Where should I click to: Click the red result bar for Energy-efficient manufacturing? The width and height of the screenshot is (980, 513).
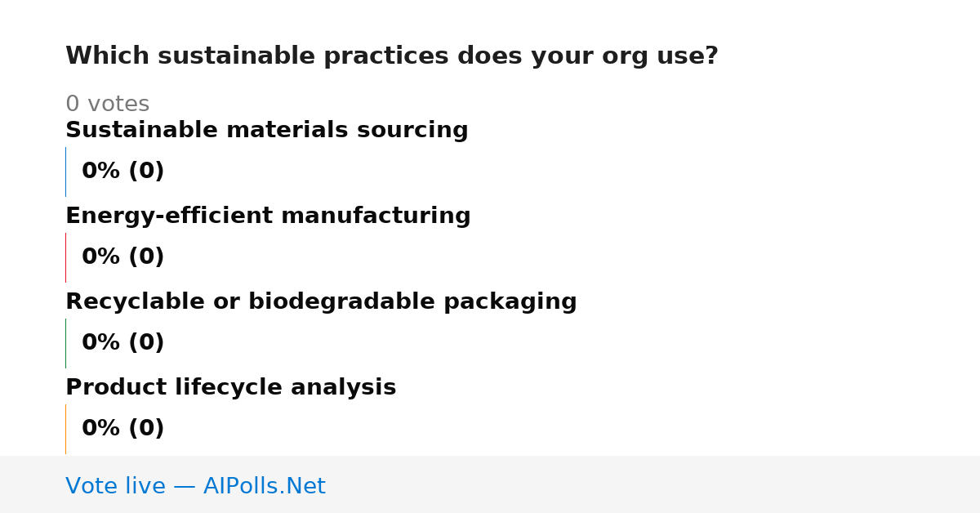[65, 257]
